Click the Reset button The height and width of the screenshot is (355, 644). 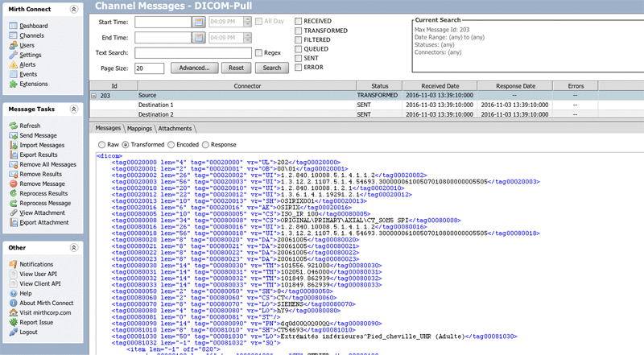[236, 68]
